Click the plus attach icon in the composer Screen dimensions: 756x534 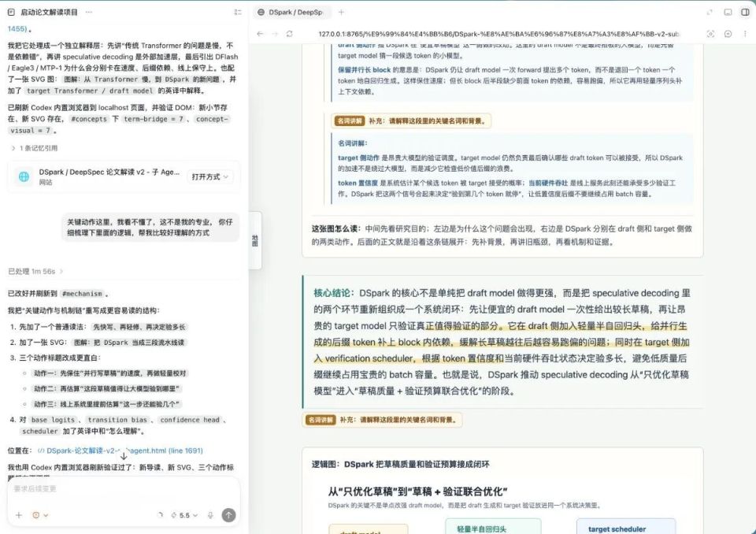(19, 515)
